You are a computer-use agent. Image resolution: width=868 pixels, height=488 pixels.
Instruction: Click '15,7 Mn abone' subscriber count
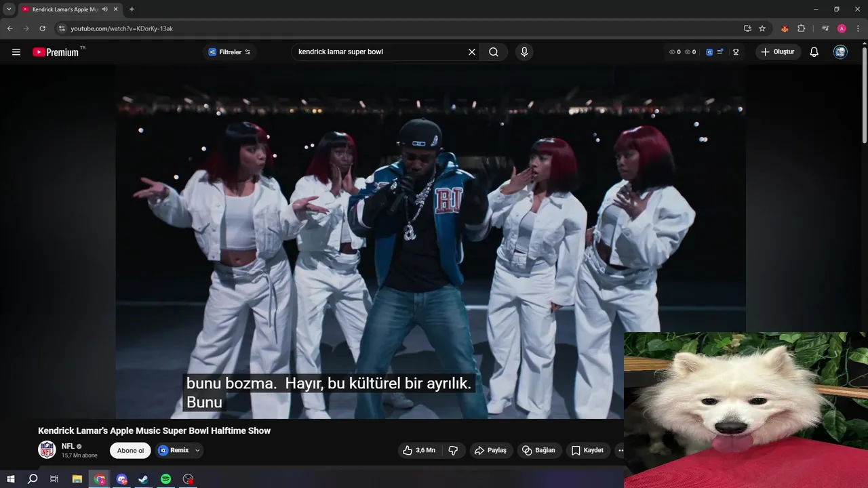[x=79, y=455]
